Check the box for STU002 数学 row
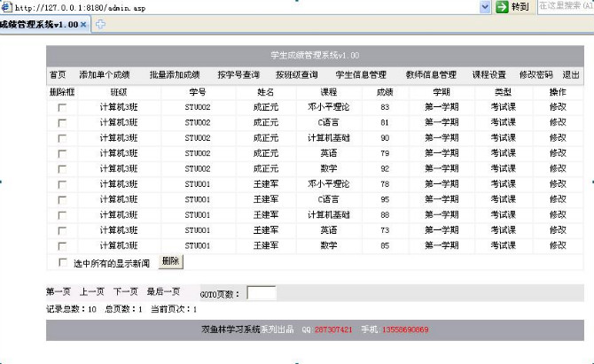 62,169
